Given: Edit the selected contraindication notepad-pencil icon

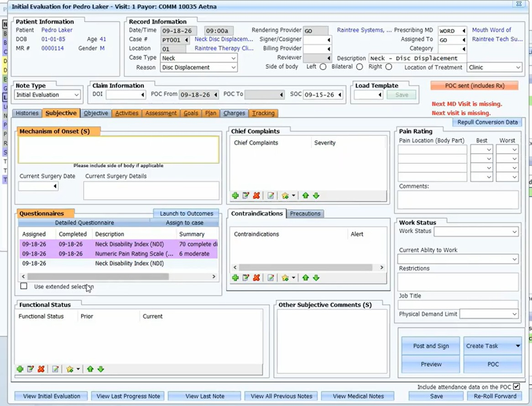Looking at the screenshot, I should coord(245,278).
